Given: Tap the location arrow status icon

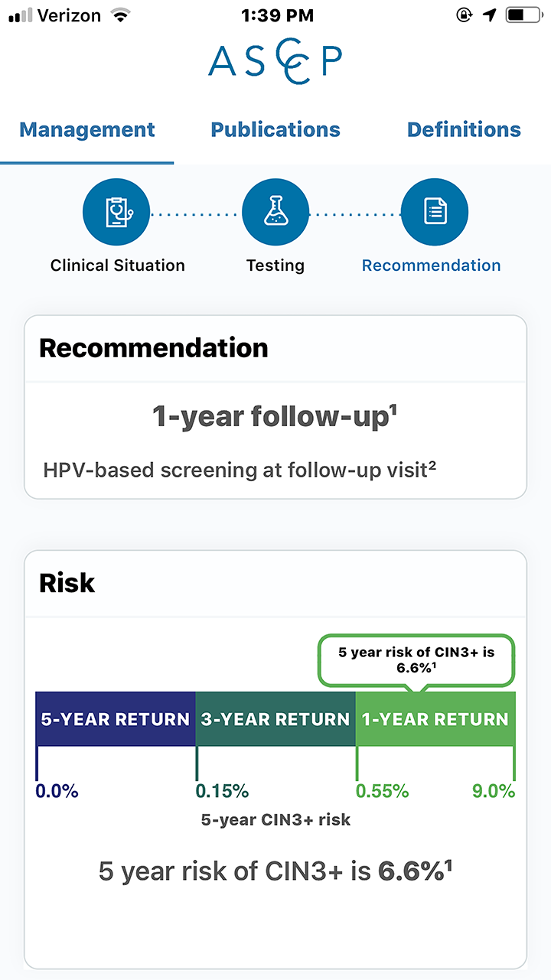Looking at the screenshot, I should 491,15.
